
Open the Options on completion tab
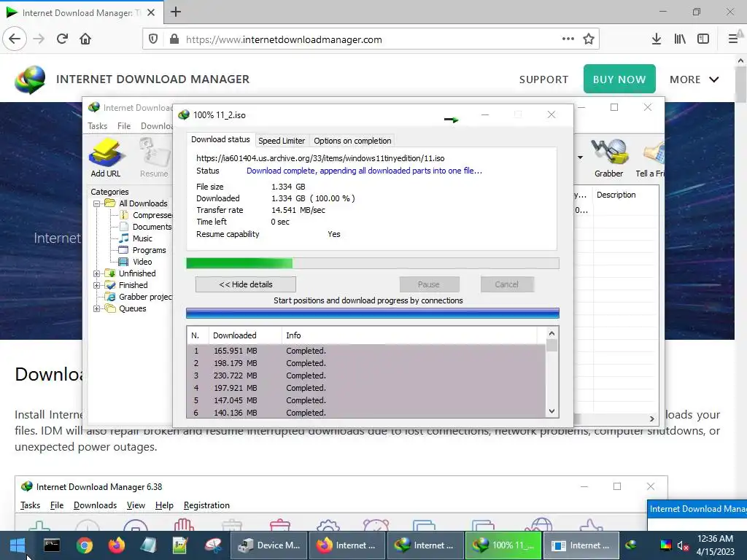click(x=352, y=141)
